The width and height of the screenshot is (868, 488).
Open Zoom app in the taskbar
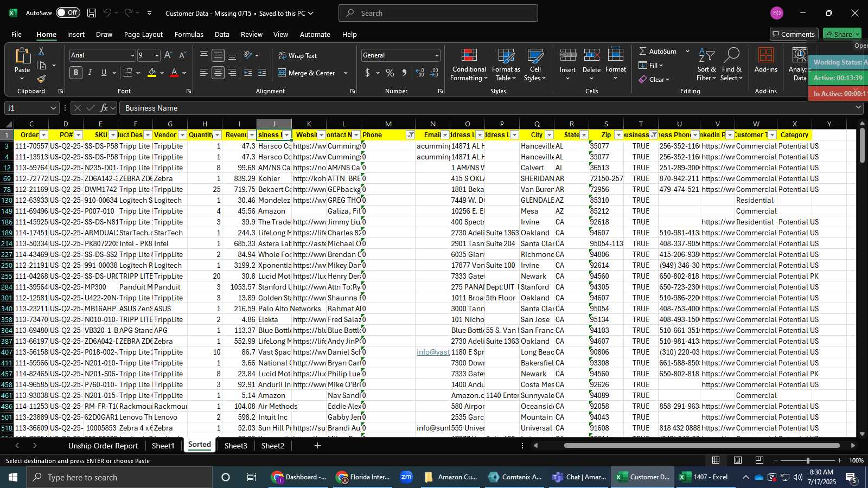tap(406, 477)
